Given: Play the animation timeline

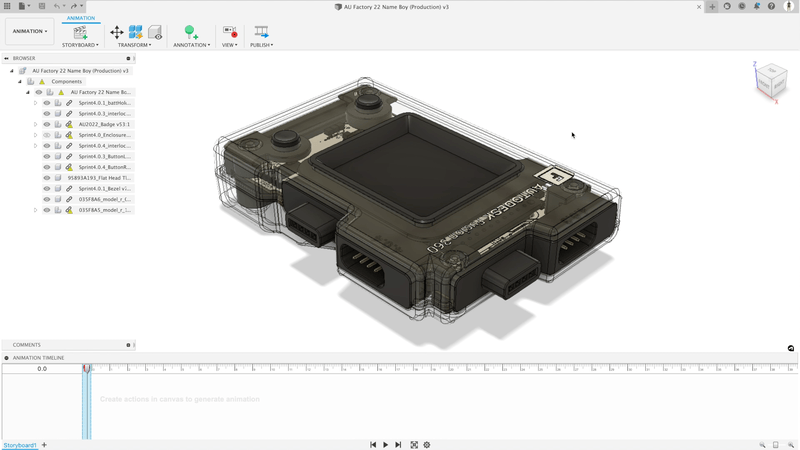Looking at the screenshot, I should point(385,445).
